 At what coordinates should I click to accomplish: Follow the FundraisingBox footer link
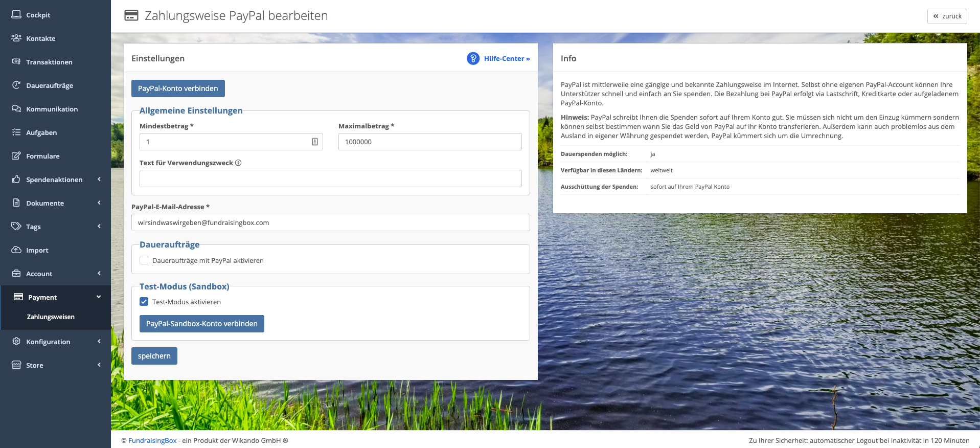tap(152, 440)
